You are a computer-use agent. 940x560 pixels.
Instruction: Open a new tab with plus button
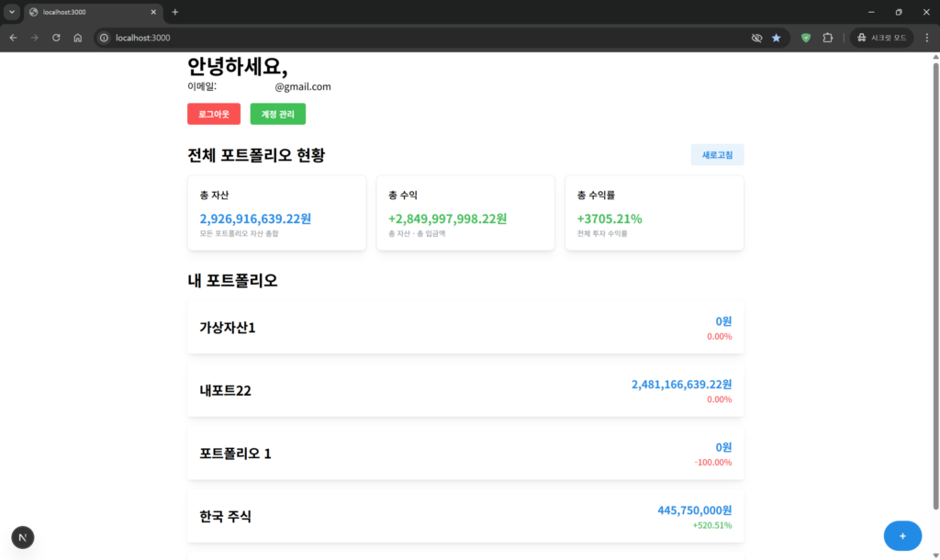[x=175, y=12]
